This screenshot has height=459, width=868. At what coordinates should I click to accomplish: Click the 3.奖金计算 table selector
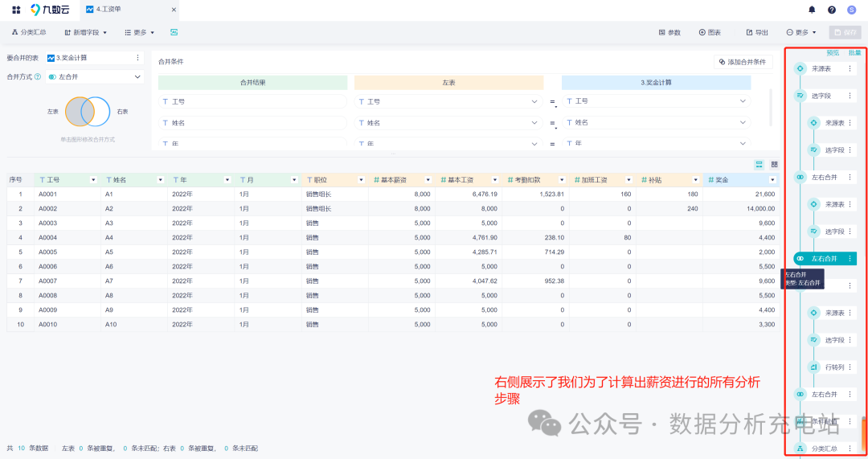tap(95, 58)
